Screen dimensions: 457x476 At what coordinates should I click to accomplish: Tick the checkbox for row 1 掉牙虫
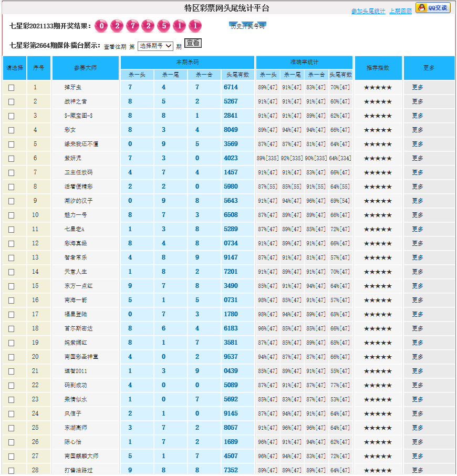(12, 88)
